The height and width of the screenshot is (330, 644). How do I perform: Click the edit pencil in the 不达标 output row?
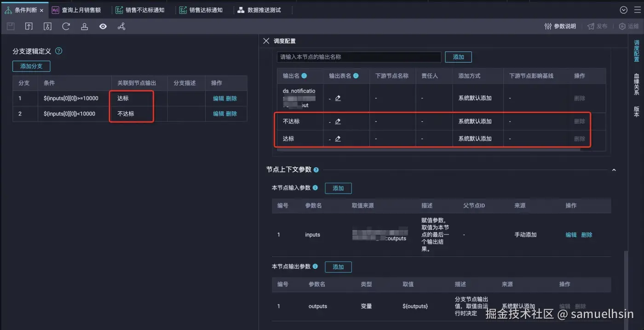338,121
